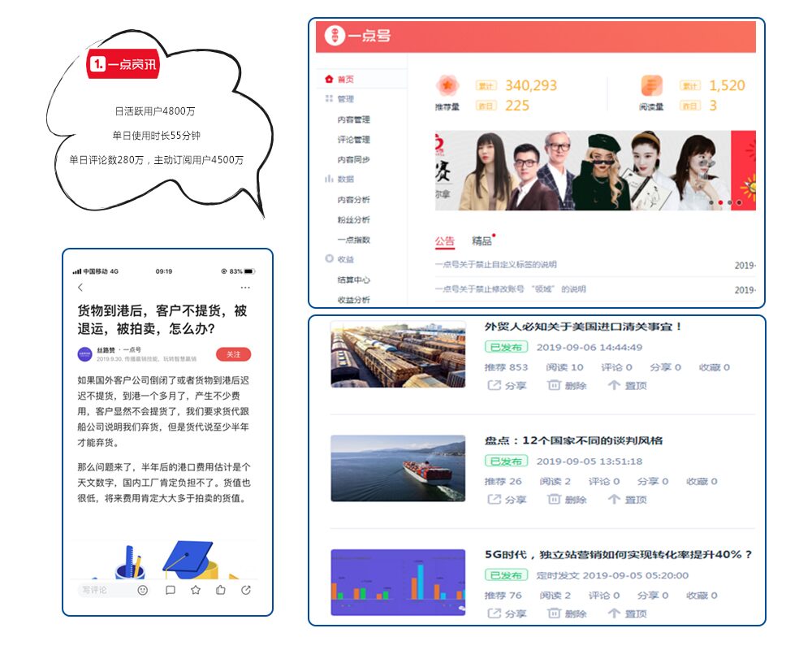Open 内容分析 in the sidebar
This screenshot has width=812, height=650.
[x=353, y=199]
